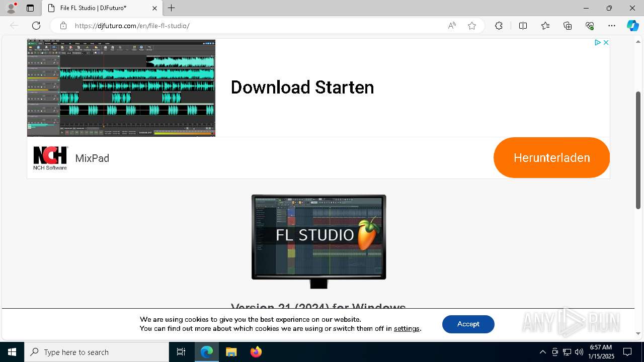Image resolution: width=644 pixels, height=362 pixels.
Task: Click the scrollbar down arrow
Action: pyautogui.click(x=638, y=333)
